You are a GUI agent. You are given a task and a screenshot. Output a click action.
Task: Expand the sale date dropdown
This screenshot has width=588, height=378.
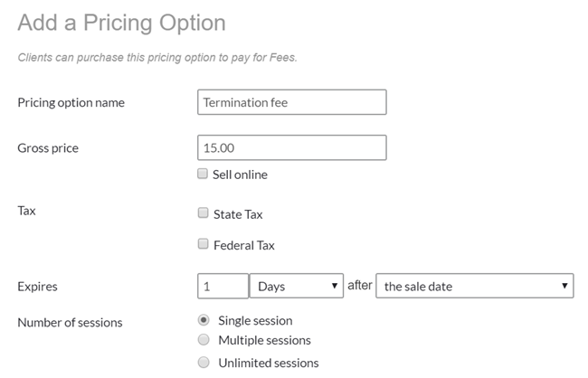[x=474, y=286]
